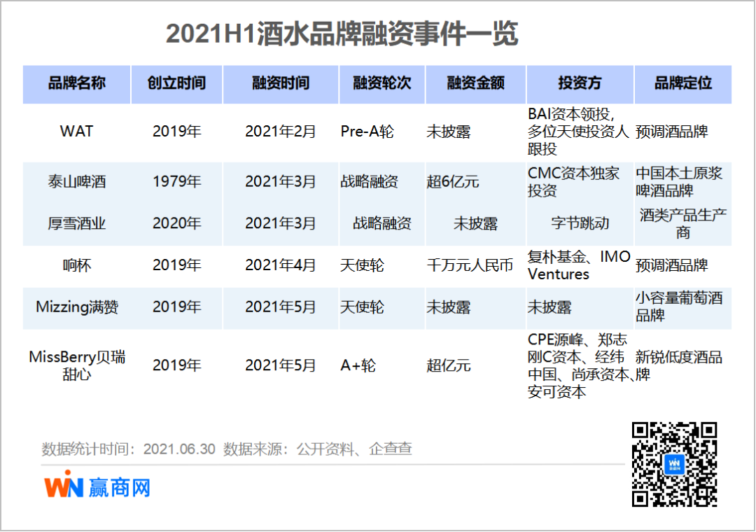This screenshot has width=756, height=532.
Task: Click the "新锐低度酒品牌" positioning cell
Action: [x=679, y=365]
